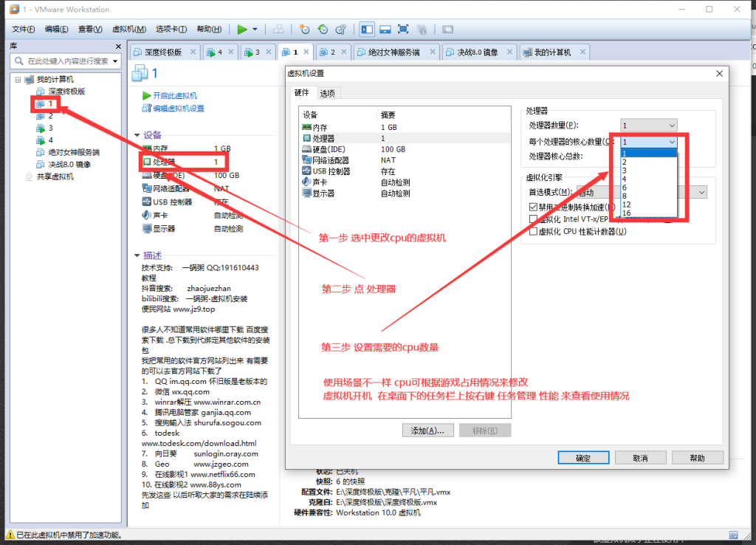756x545 pixels.
Task: Click the 添加(A)... button
Action: (427, 431)
